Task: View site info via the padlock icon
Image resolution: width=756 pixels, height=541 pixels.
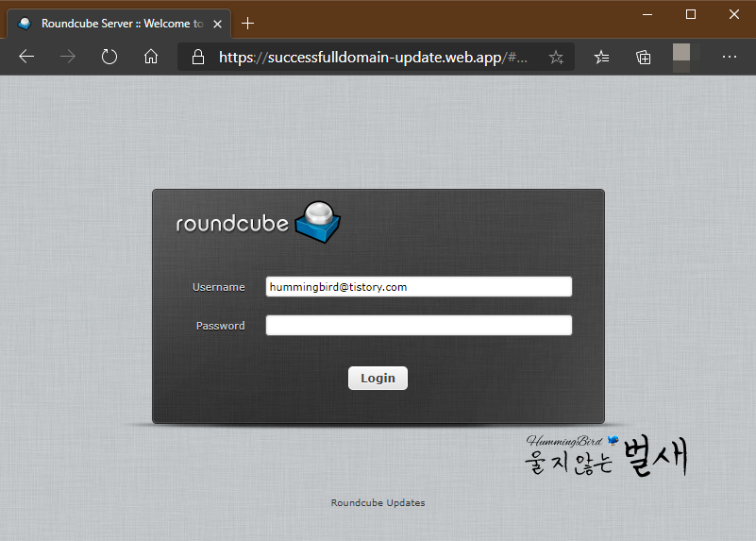Action: [198, 57]
